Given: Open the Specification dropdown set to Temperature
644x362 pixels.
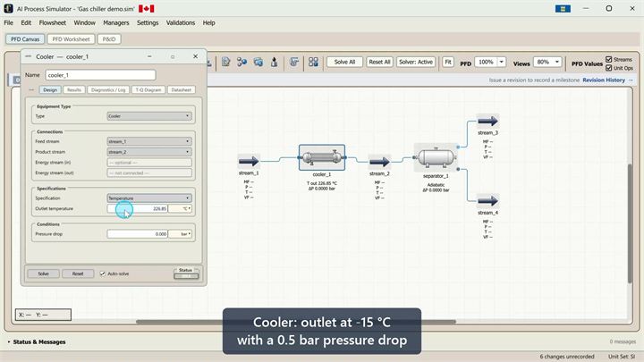Looking at the screenshot, I should pyautogui.click(x=149, y=198).
